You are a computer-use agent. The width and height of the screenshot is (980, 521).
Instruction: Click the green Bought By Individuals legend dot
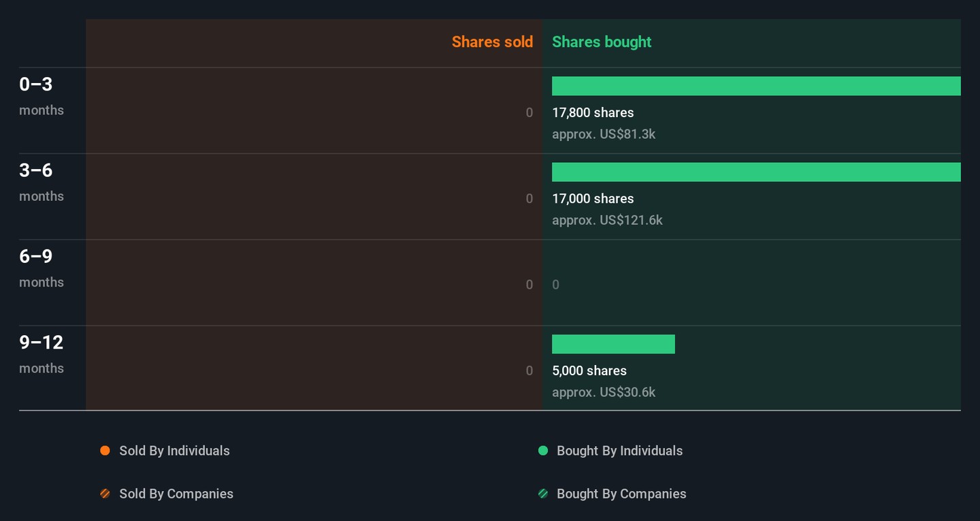(x=543, y=451)
